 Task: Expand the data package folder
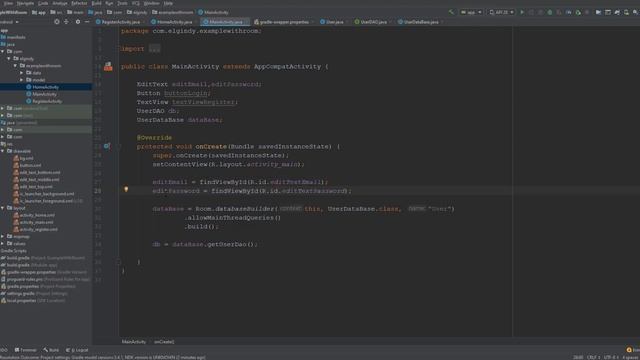pyautogui.click(x=22, y=73)
